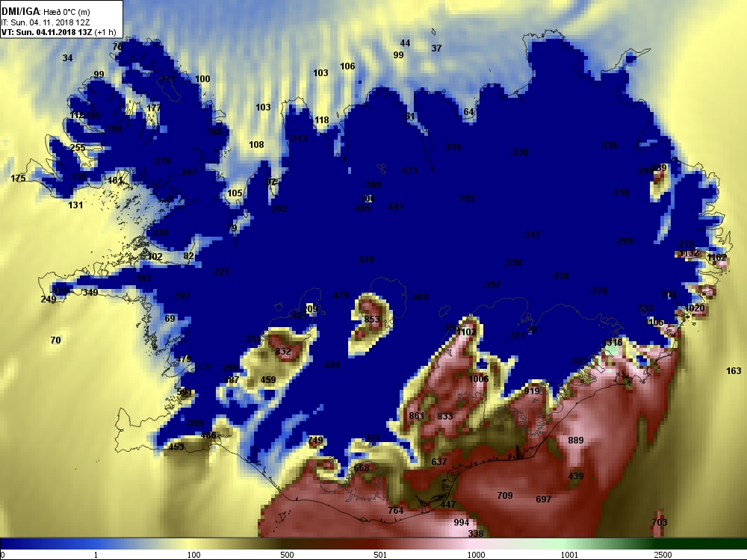Click map value 889 on the map

(575, 441)
